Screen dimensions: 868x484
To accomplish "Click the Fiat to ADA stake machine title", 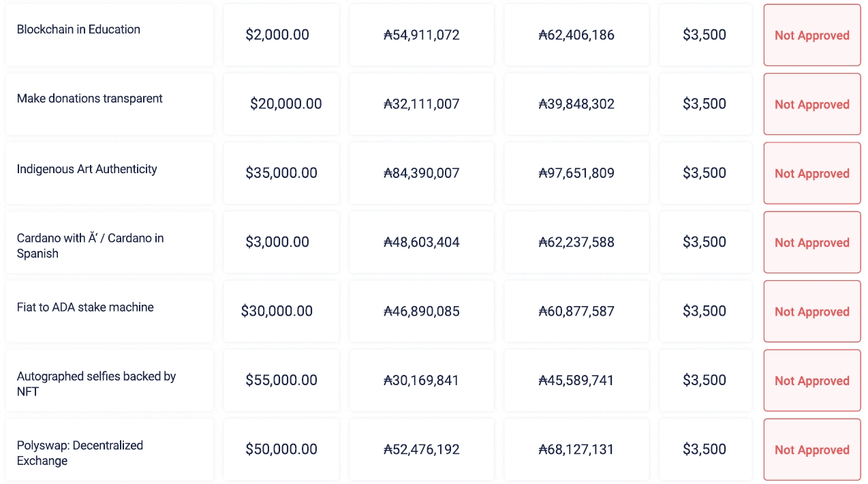I will click(85, 307).
